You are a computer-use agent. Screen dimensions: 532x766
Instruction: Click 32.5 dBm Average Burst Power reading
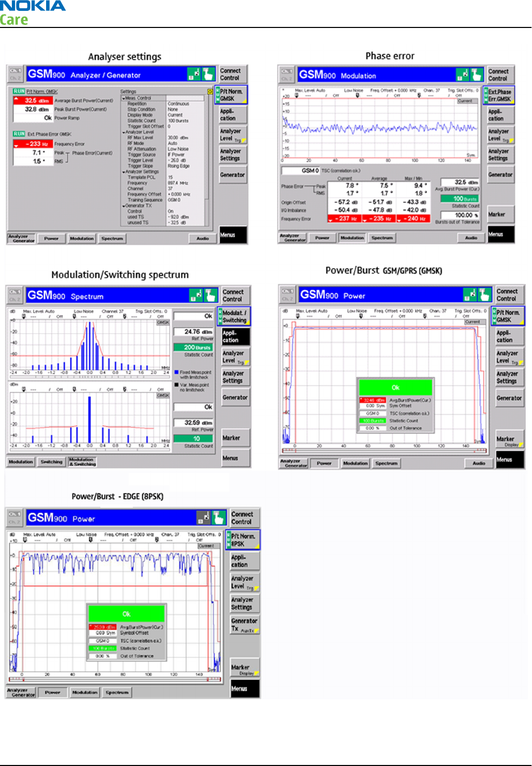(x=33, y=100)
